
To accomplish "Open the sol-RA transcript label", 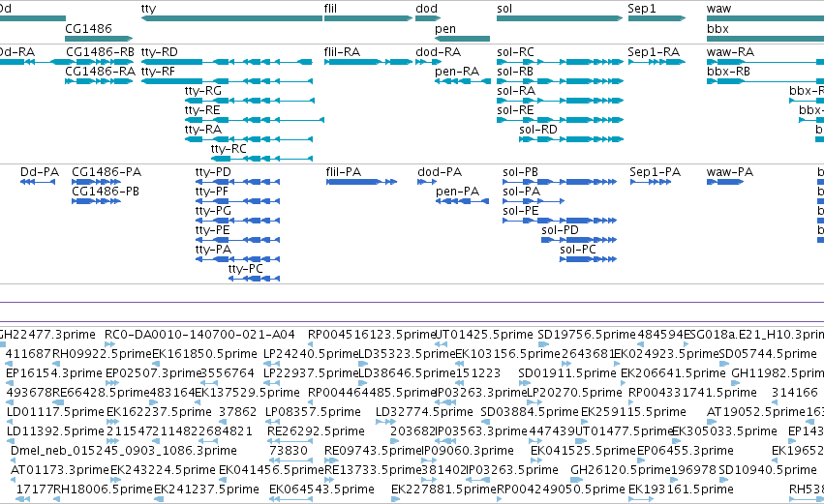I will point(516,91).
